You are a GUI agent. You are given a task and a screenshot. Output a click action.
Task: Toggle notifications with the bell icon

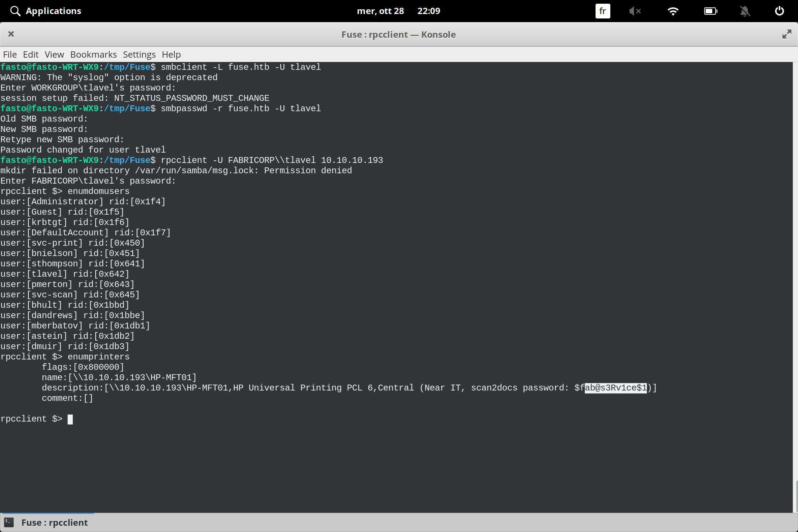pyautogui.click(x=745, y=11)
